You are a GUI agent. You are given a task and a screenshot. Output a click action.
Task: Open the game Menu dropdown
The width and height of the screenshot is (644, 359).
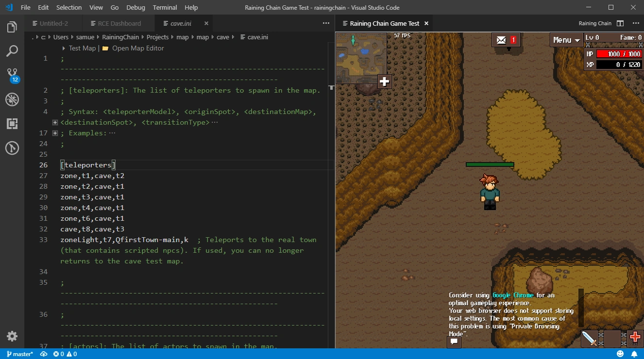pyautogui.click(x=567, y=40)
